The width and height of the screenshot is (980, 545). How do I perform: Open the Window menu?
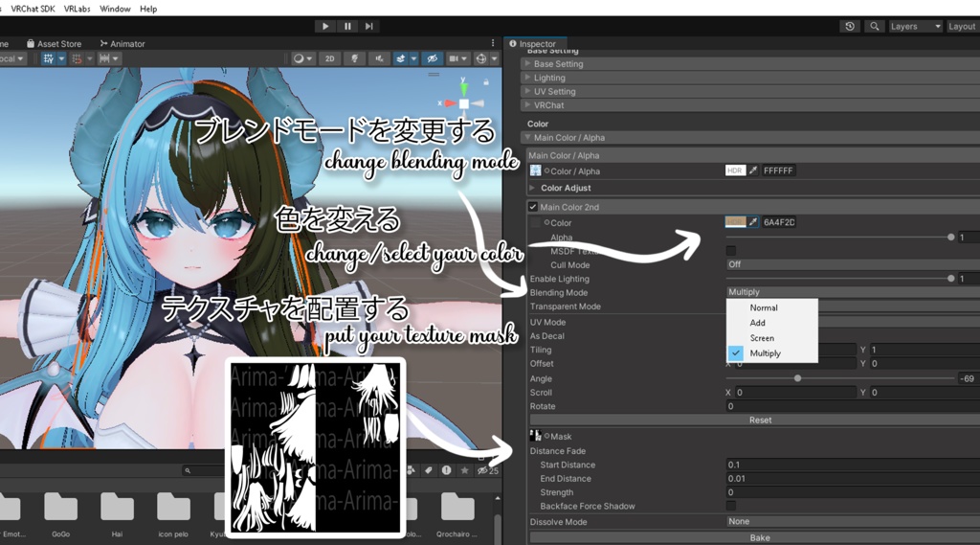(x=115, y=9)
